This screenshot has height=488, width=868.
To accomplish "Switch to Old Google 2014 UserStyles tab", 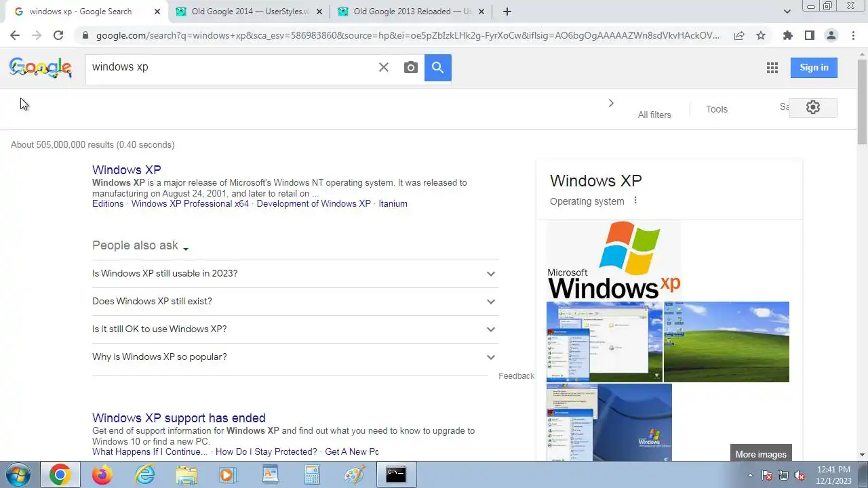I will pos(250,12).
